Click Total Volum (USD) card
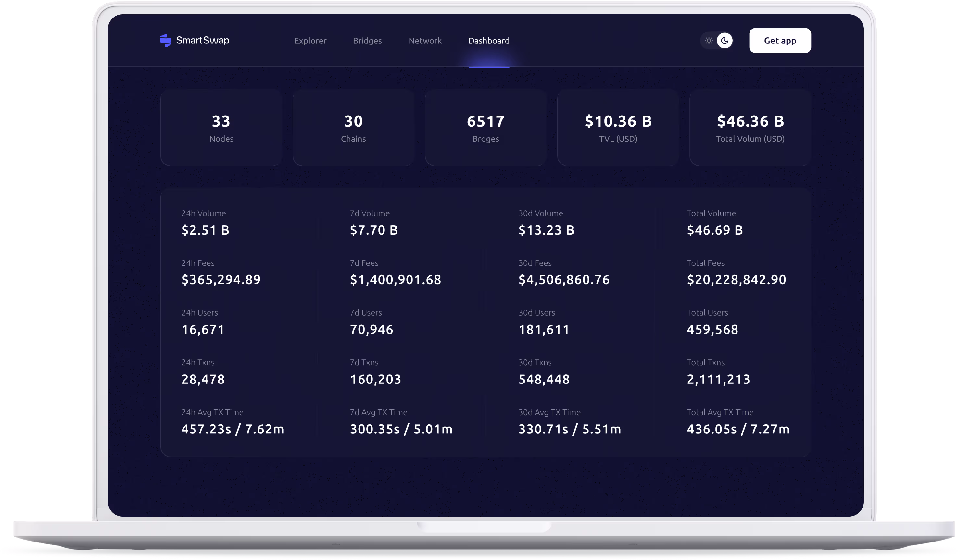 pyautogui.click(x=750, y=128)
